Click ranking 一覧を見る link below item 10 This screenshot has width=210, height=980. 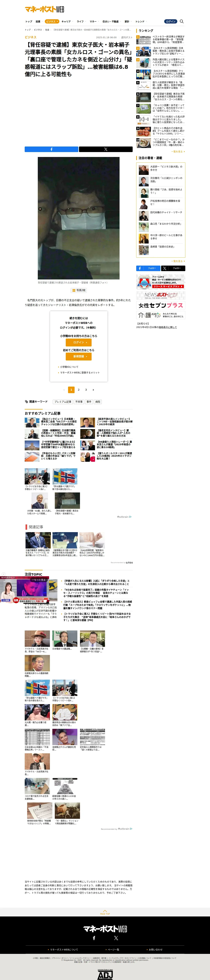pyautogui.click(x=178, y=151)
